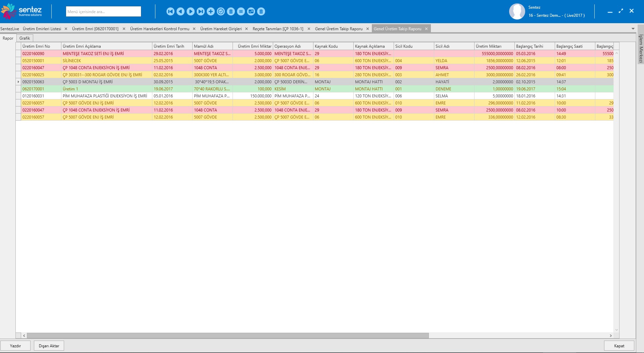Select row 0220160090 cell

[41, 53]
